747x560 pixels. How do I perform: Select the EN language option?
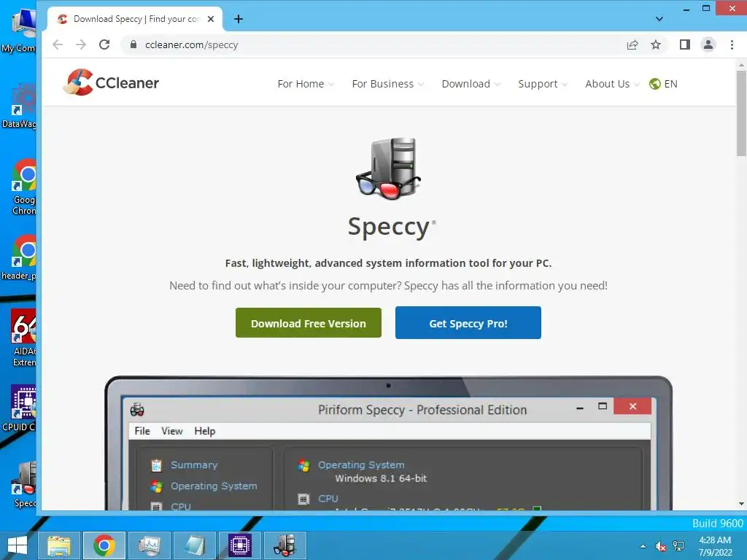coord(671,84)
